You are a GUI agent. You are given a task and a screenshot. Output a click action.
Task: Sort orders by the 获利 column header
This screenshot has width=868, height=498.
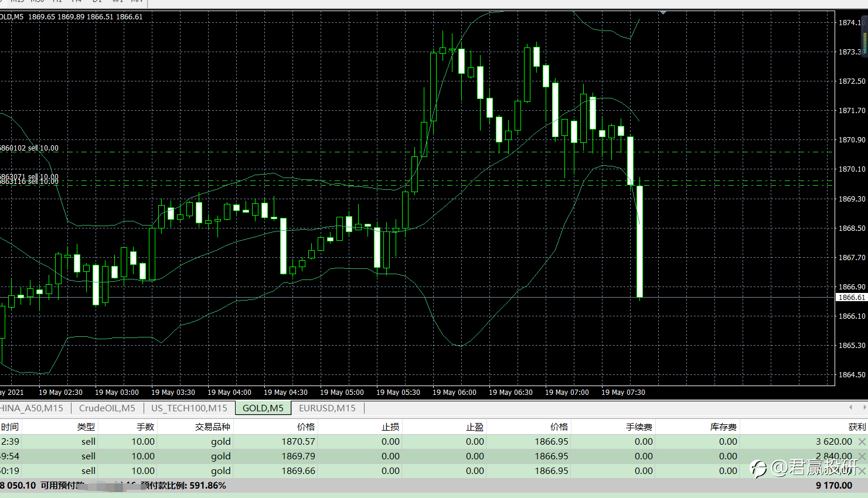point(857,427)
